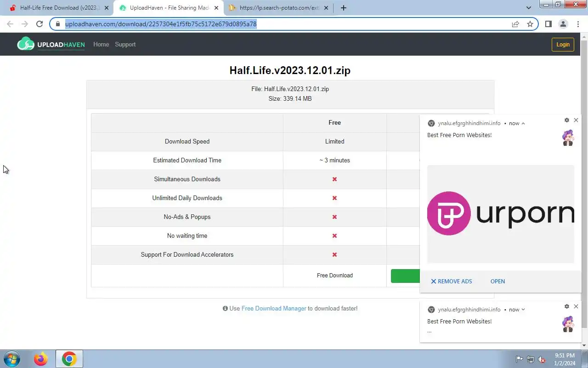Switch to the lp.search-potato.com tab

click(x=279, y=8)
